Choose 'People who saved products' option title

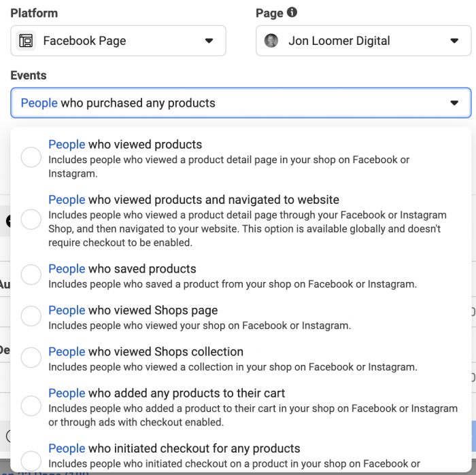[x=122, y=268]
